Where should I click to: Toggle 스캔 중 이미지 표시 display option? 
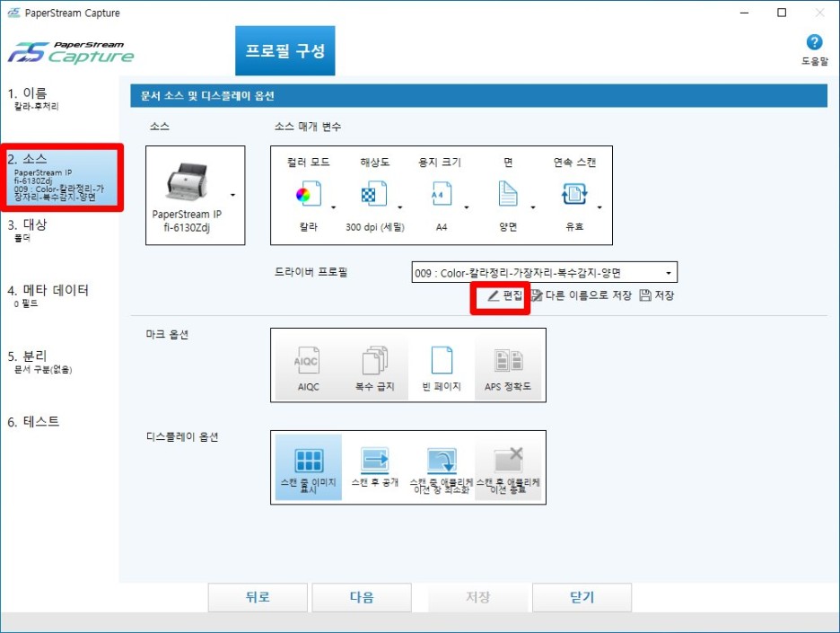[308, 468]
